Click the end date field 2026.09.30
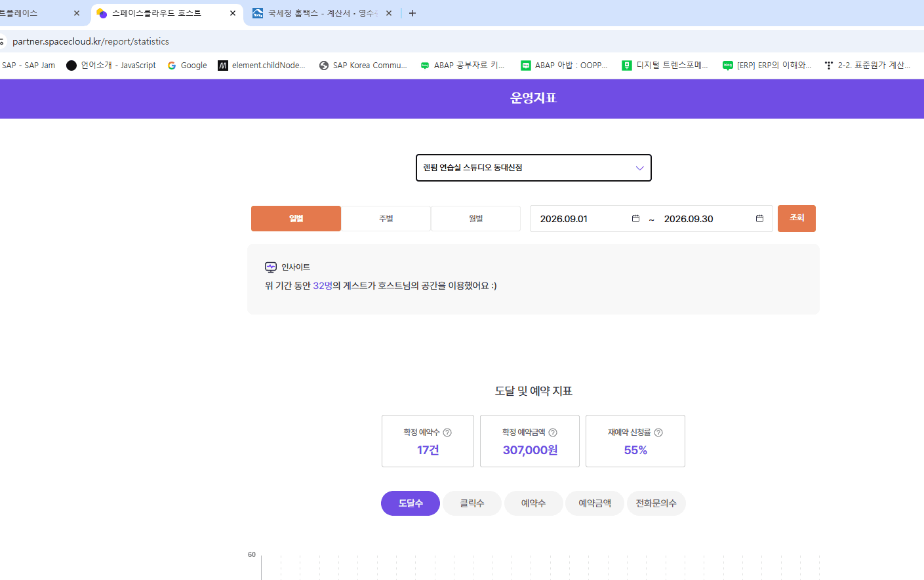This screenshot has height=580, width=924. [x=689, y=219]
